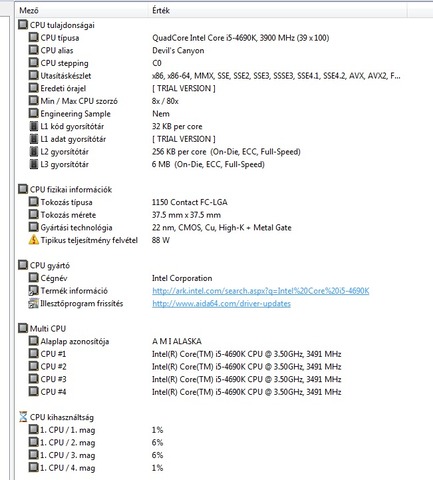Screen dimensions: 433x480
Task: Select the CPU kihasználtság heading text
Action: point(62,417)
